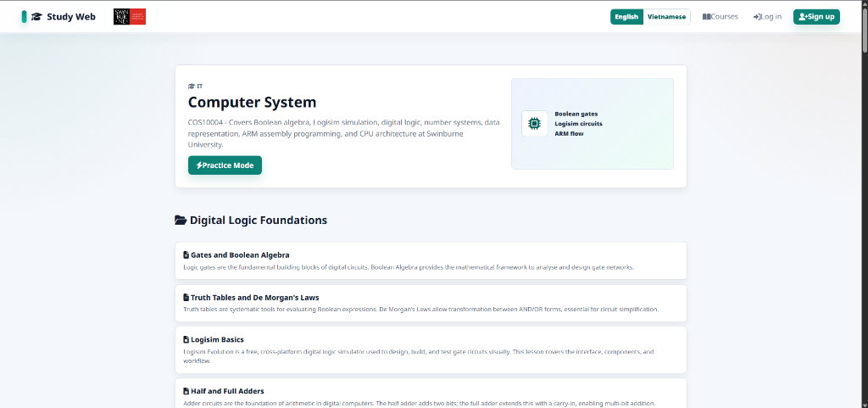Click the graduation cap icon next to IT
The width and height of the screenshot is (868, 408).
click(192, 87)
